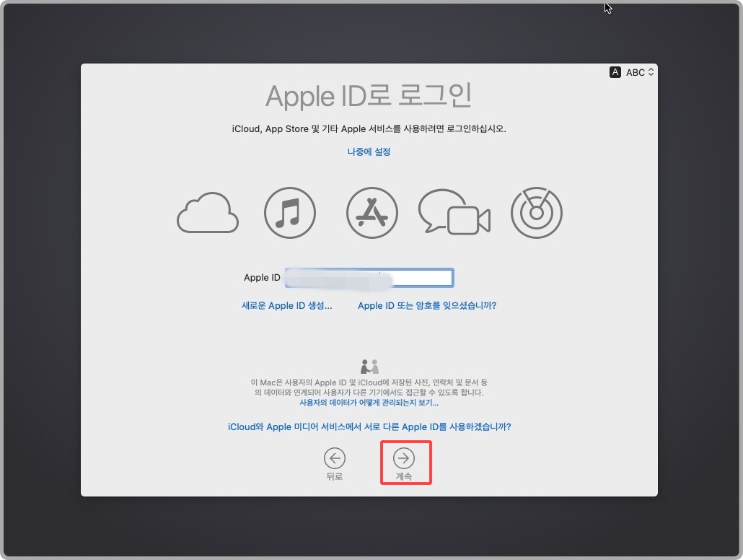Focus the Apple ID text field
This screenshot has height=560, width=743.
pyautogui.click(x=369, y=278)
